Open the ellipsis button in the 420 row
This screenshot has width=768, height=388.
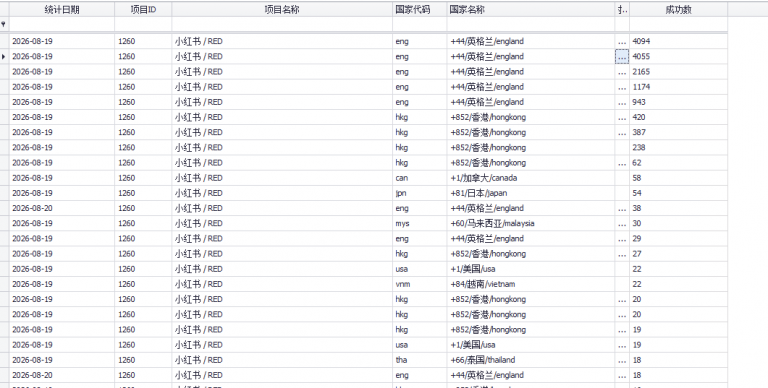click(x=623, y=118)
